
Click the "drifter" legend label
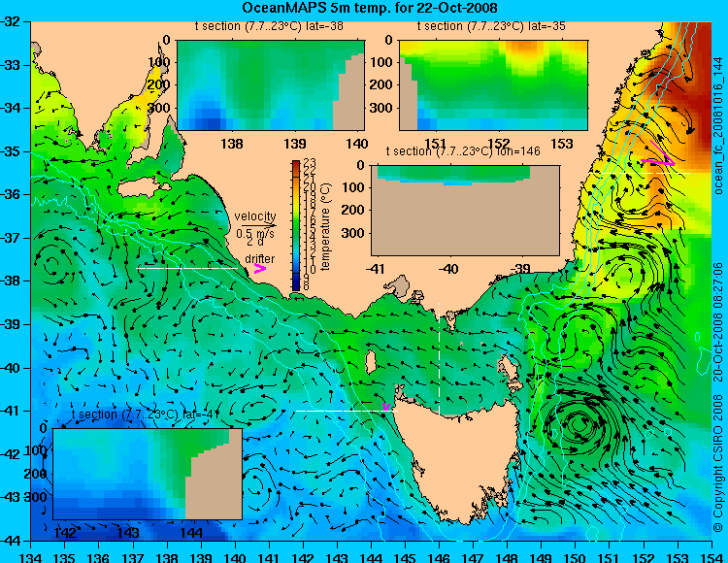coord(259,258)
